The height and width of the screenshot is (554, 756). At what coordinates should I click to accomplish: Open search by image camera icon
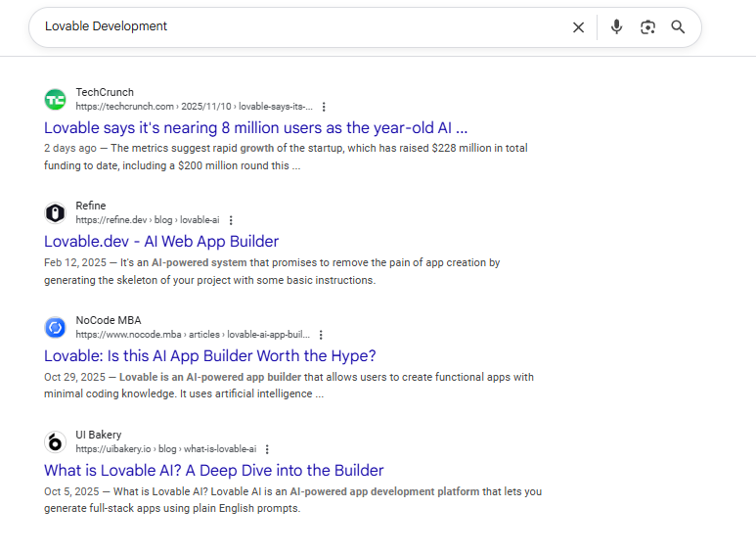tap(647, 27)
